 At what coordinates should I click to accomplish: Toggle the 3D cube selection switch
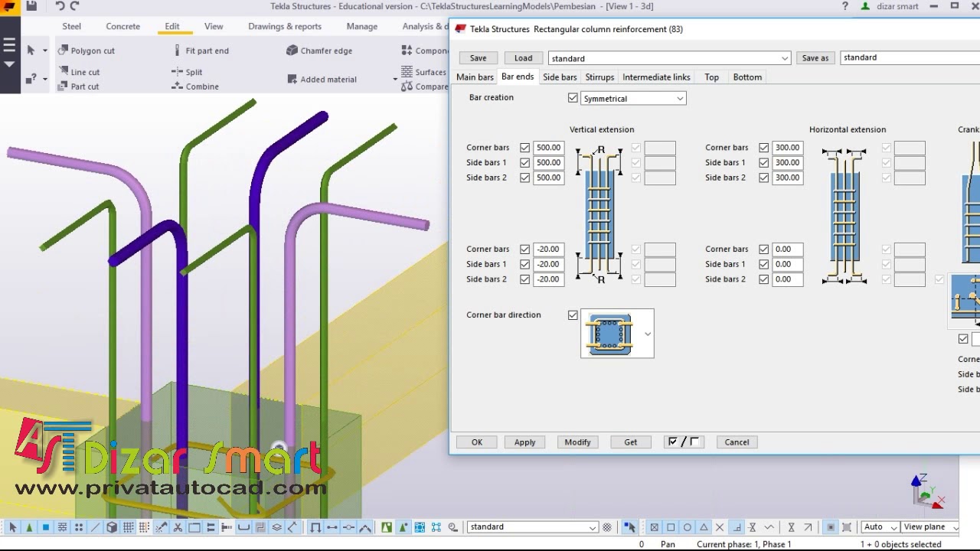pos(112,527)
